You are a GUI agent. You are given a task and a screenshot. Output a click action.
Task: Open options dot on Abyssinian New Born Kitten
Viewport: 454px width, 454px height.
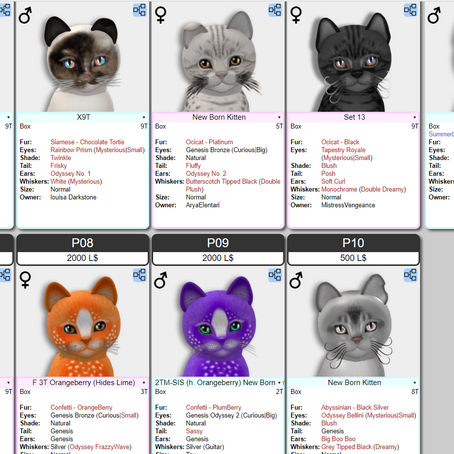point(414,383)
